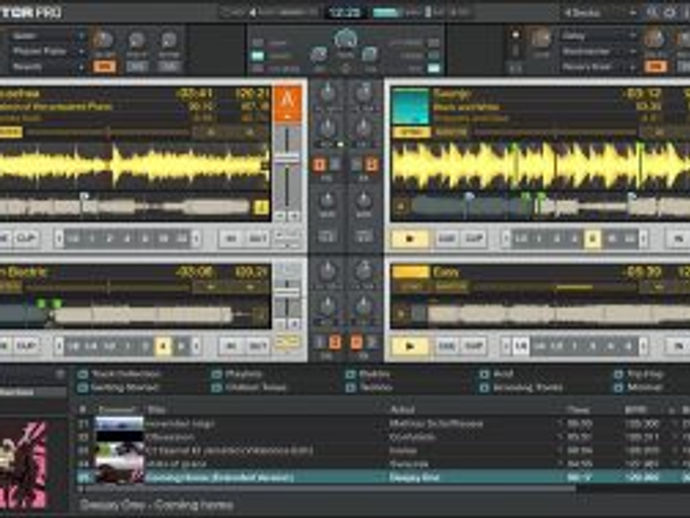Toggle the lit green button on the master panel's left
The image size is (690, 518).
click(x=257, y=56)
